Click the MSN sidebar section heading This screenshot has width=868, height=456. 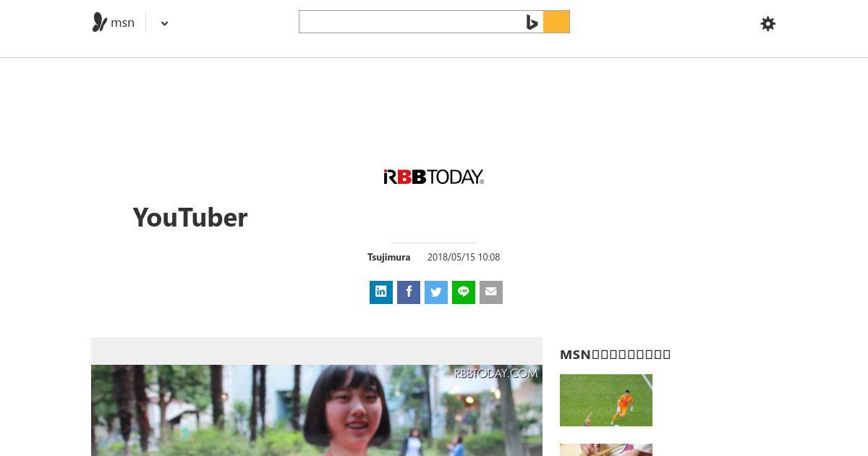coord(616,354)
